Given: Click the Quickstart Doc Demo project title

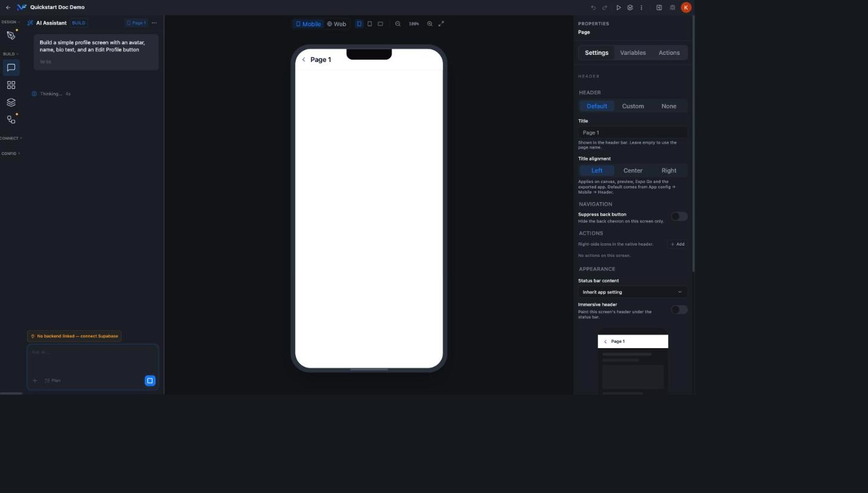Looking at the screenshot, I should coord(57,7).
